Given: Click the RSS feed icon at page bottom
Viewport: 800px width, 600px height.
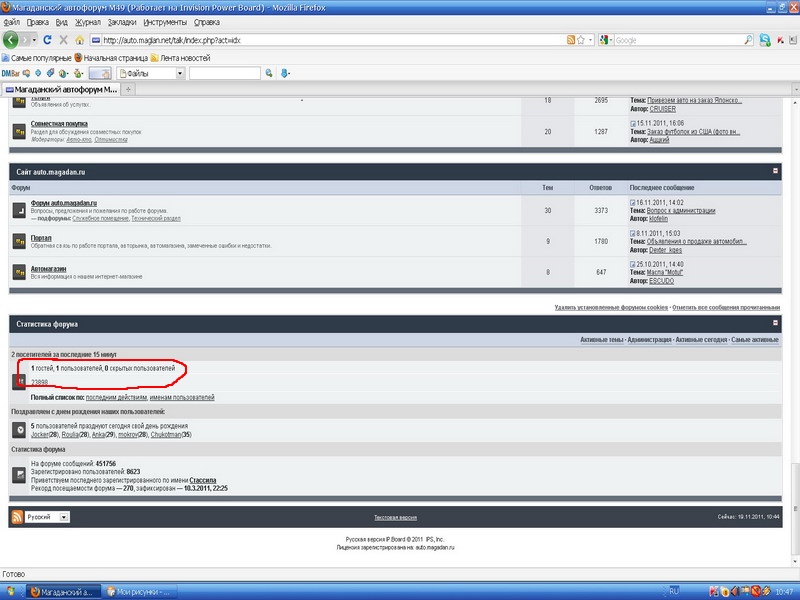Looking at the screenshot, I should [x=18, y=517].
